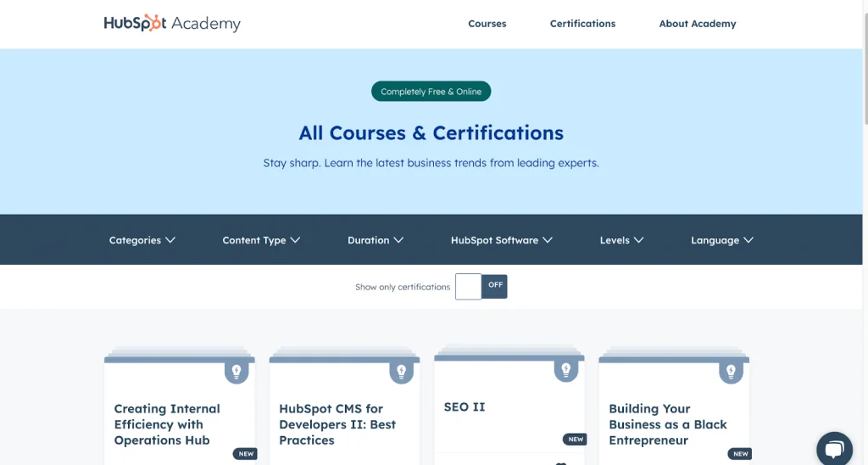Click NEW badge on Building Your Business card
868x465 pixels.
pos(740,453)
